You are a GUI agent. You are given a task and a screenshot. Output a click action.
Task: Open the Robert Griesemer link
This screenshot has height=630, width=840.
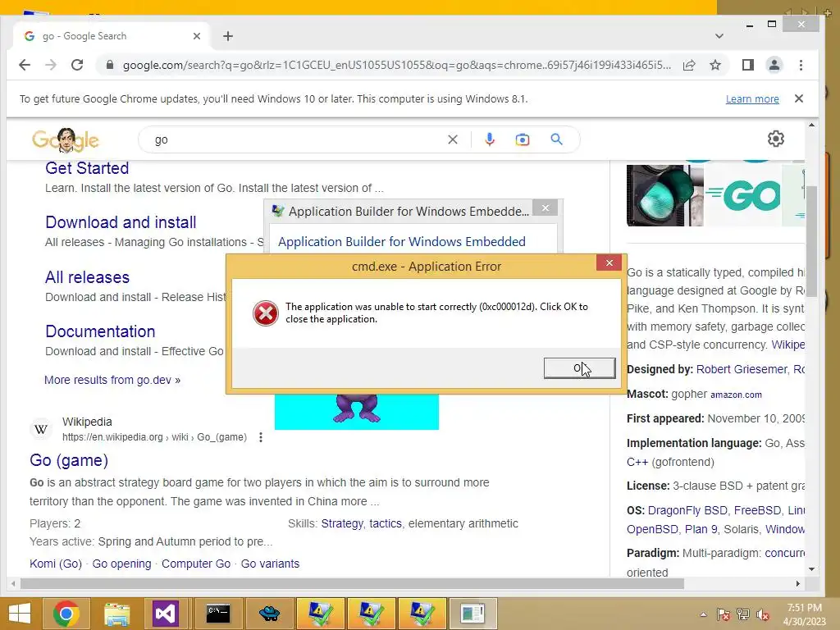pos(742,369)
